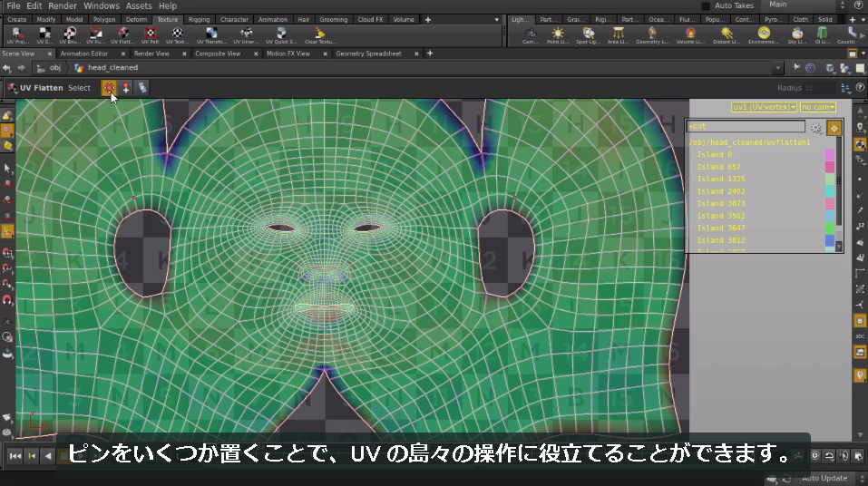This screenshot has width=868, height=486.
Task: Jump to first frame playback button
Action: coord(15,456)
